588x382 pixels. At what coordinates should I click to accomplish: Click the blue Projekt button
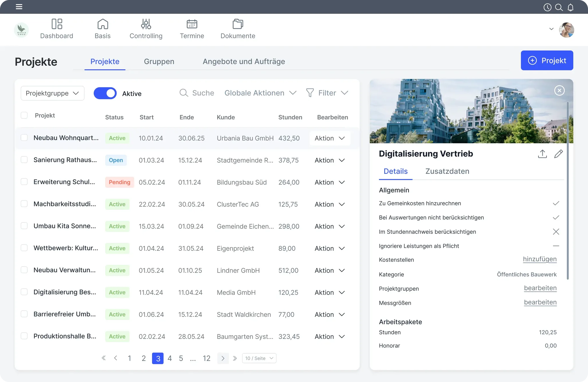[x=547, y=61]
